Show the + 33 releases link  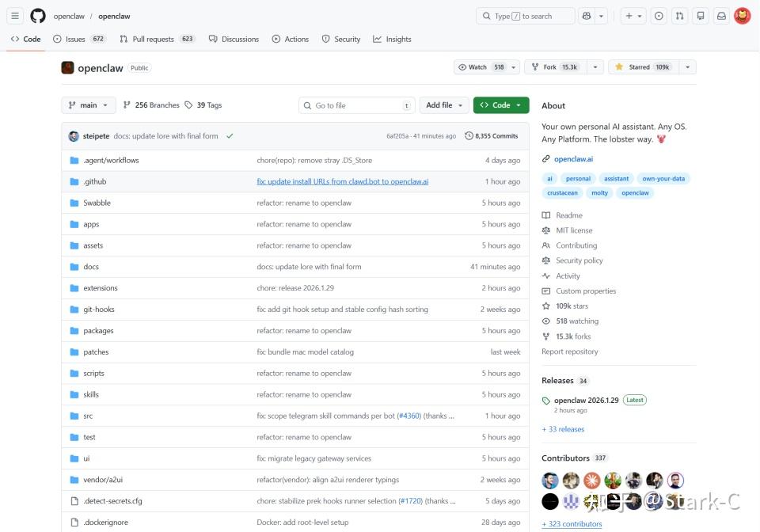click(x=563, y=429)
